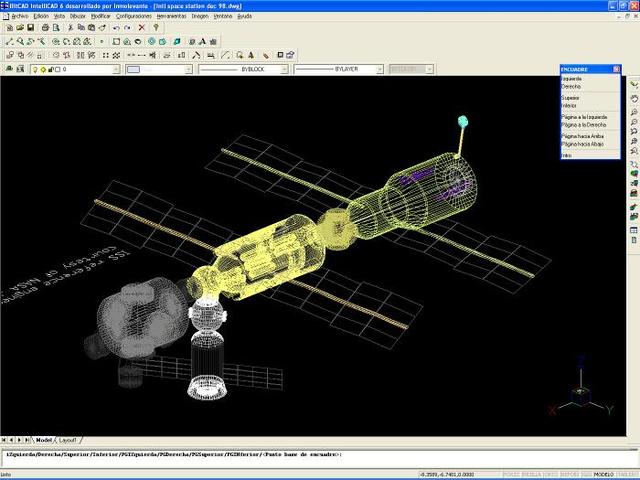Click the help pointer icon

[156, 28]
